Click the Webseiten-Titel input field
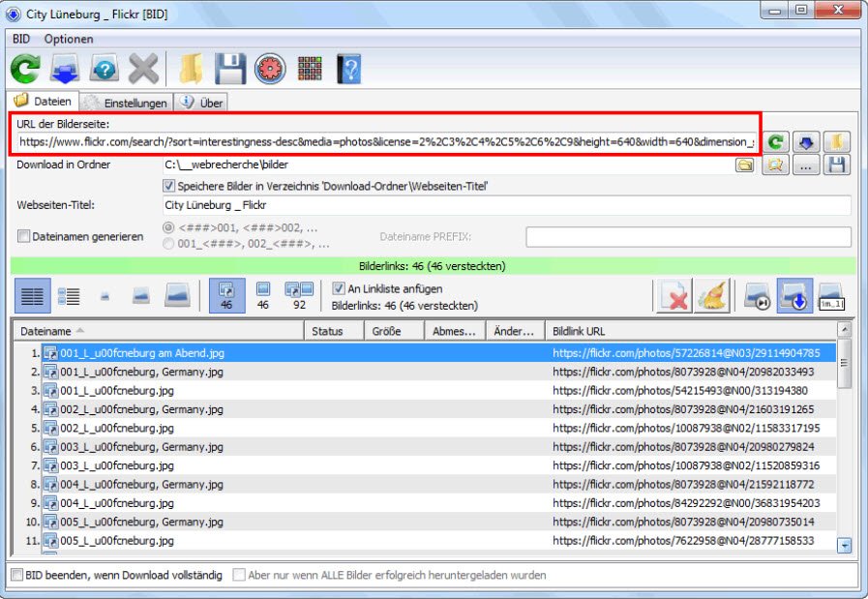Screen dimensions: 868x599 point(506,205)
